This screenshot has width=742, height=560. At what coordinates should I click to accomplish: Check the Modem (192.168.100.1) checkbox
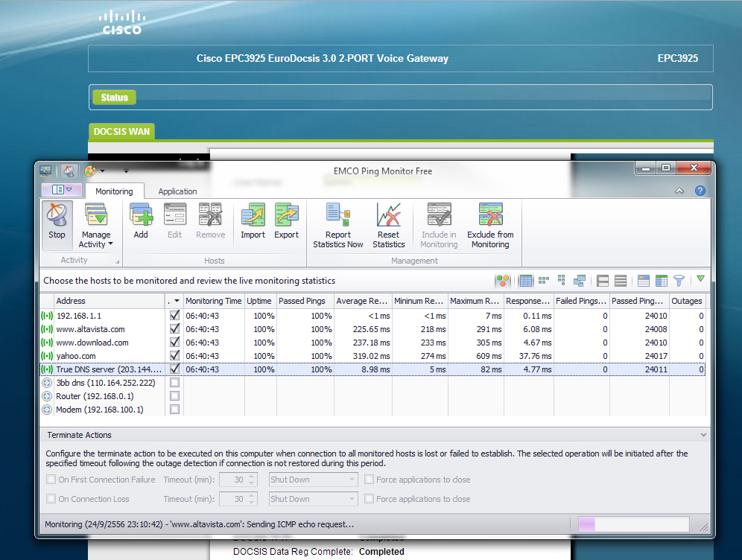click(x=174, y=410)
